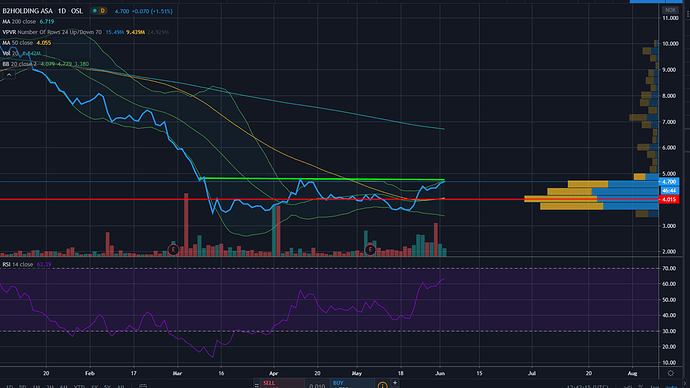Open the earnings marker near March
This screenshot has height=388, width=690.
click(173, 250)
